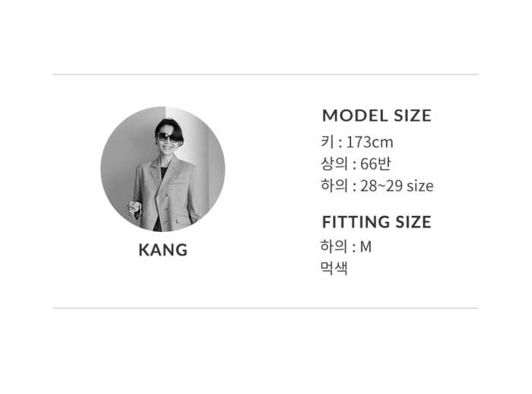Click the 하의 label under MODEL SIZE

[334, 186]
